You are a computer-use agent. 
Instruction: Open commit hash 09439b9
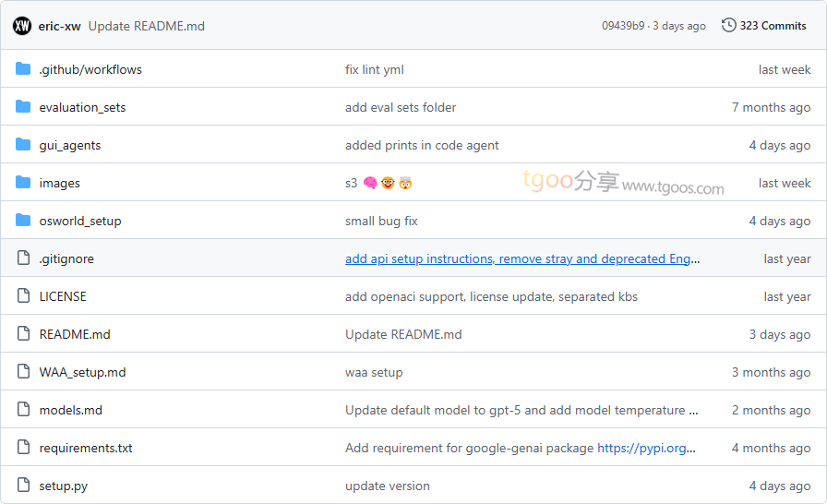coord(623,26)
